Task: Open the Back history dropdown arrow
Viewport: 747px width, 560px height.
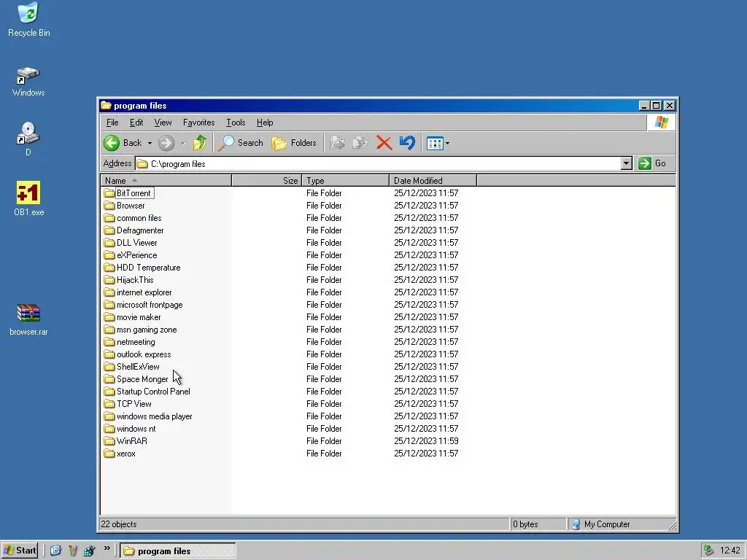Action: (x=150, y=143)
